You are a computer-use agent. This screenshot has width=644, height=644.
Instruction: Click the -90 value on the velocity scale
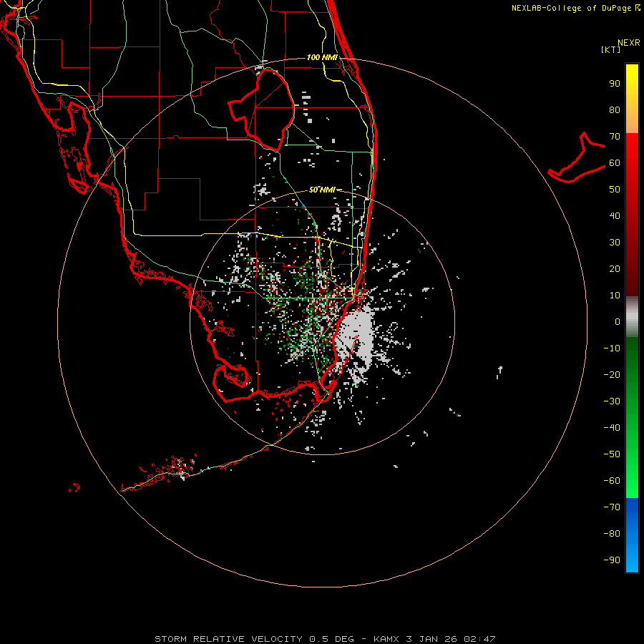612,560
